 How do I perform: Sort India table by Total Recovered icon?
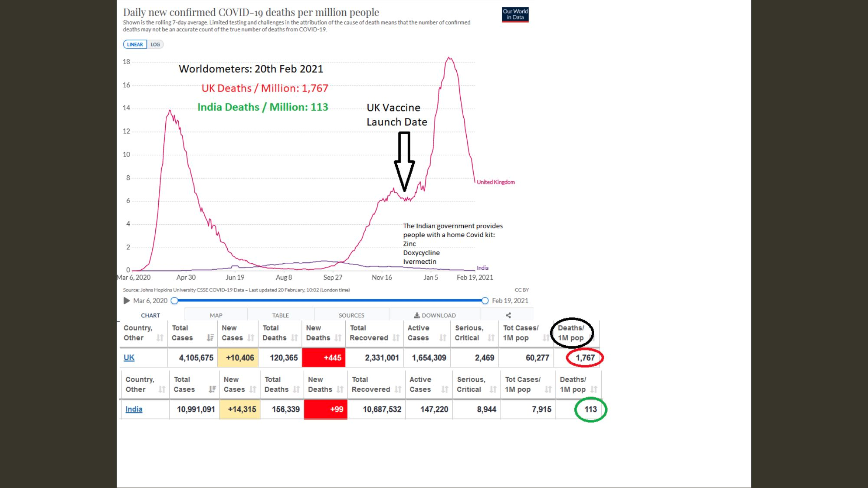point(398,390)
